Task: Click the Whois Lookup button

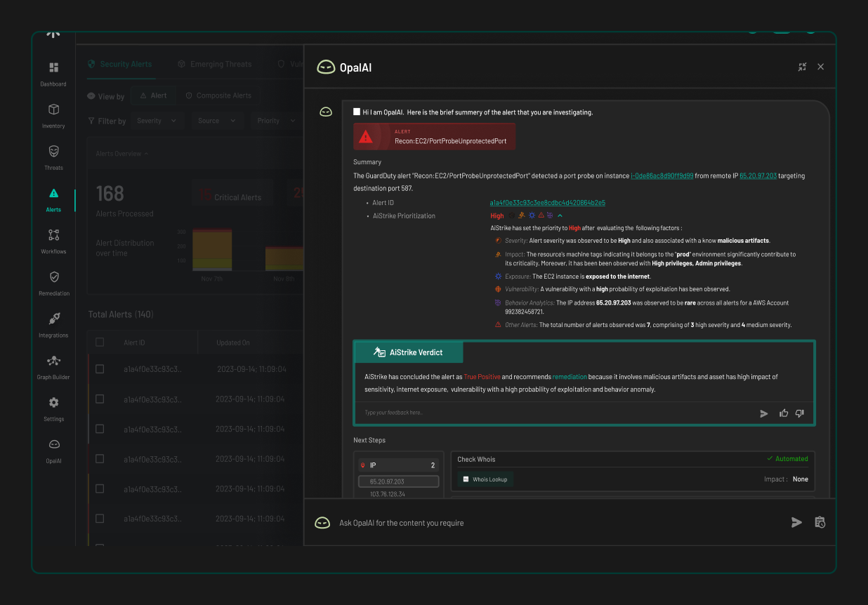Action: click(x=485, y=479)
